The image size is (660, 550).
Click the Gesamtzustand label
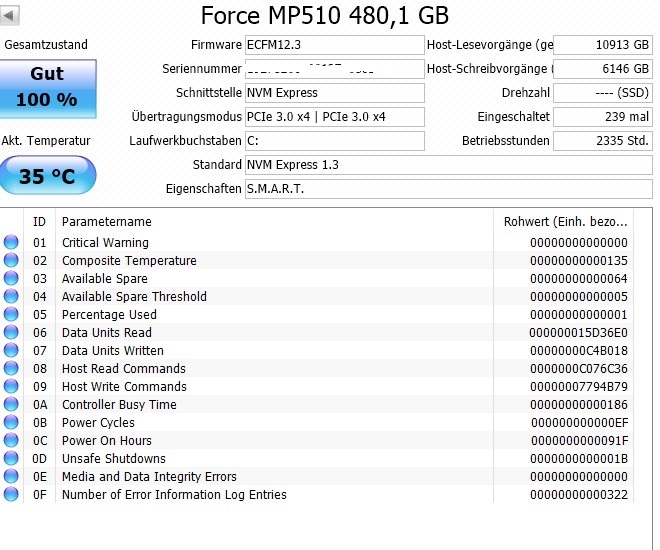(x=46, y=45)
